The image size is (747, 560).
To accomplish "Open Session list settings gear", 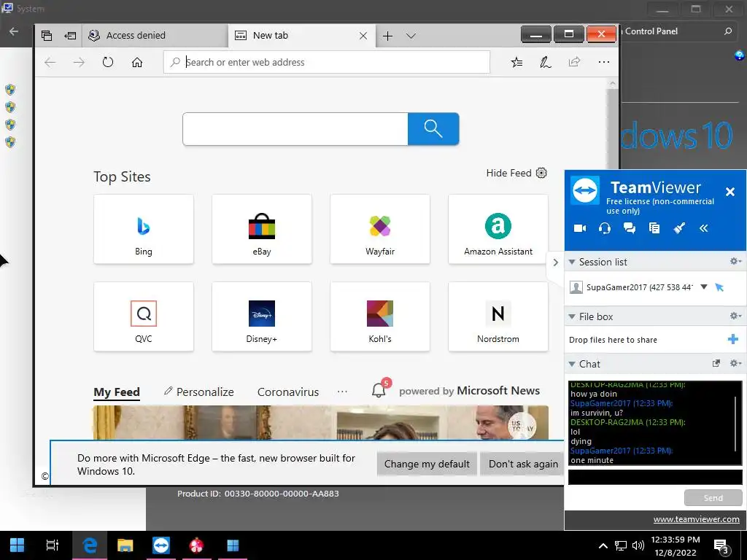I will [735, 262].
